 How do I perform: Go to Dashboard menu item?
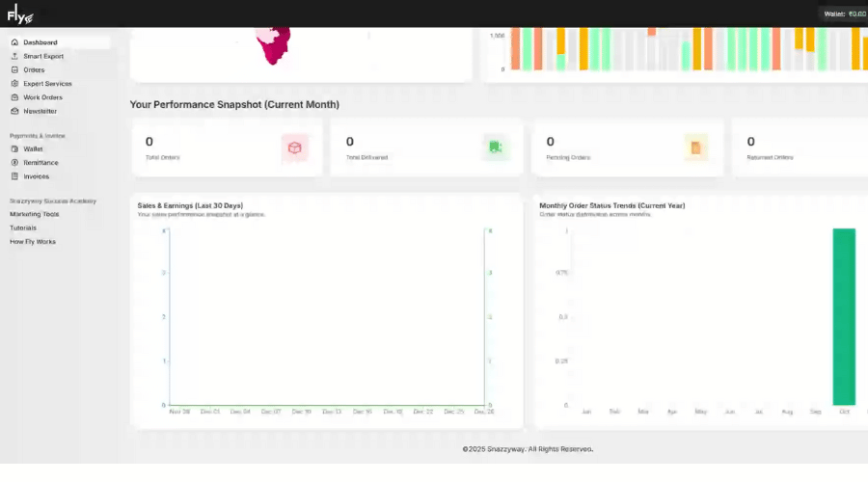point(60,42)
